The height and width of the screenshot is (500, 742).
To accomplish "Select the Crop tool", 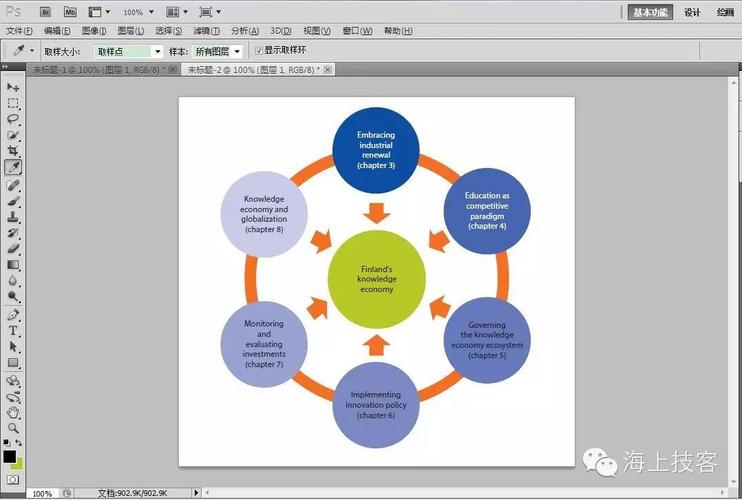I will (x=13, y=151).
